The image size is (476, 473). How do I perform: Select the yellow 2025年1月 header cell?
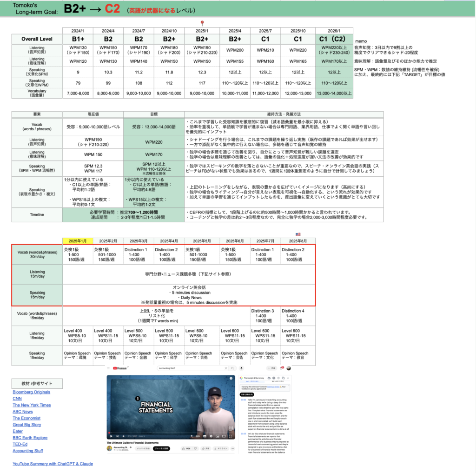point(78,241)
